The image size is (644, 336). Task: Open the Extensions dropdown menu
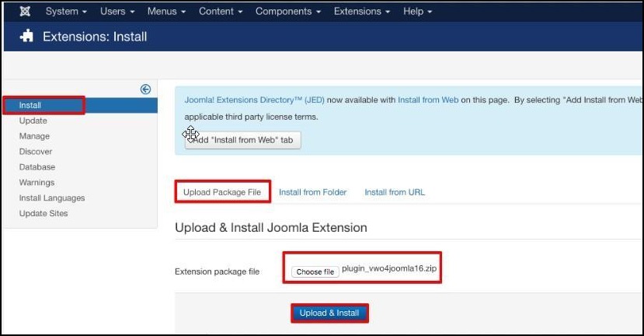click(362, 12)
